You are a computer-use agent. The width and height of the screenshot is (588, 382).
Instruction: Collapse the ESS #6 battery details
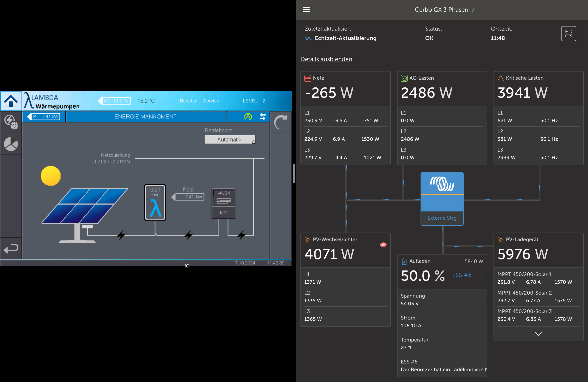[x=481, y=275]
